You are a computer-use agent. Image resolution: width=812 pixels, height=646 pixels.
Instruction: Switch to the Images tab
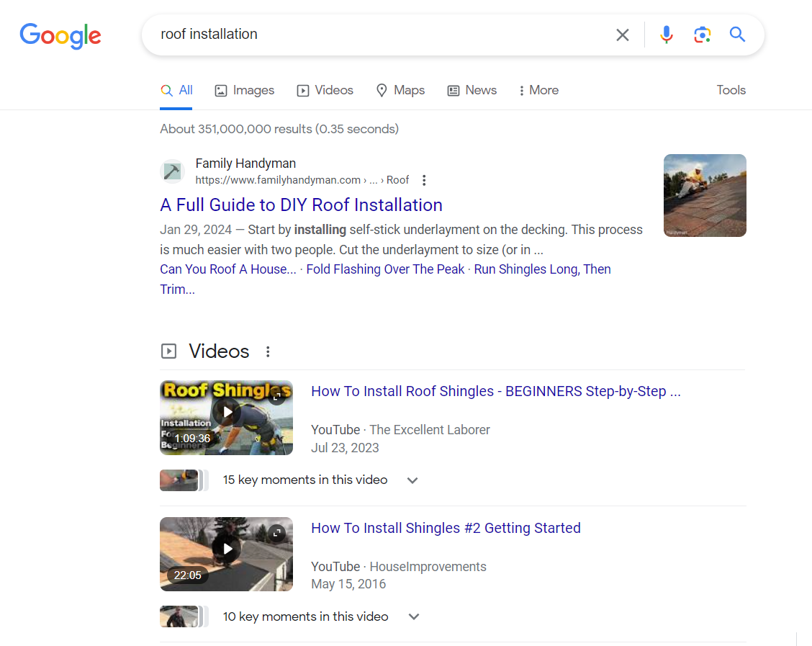[245, 90]
